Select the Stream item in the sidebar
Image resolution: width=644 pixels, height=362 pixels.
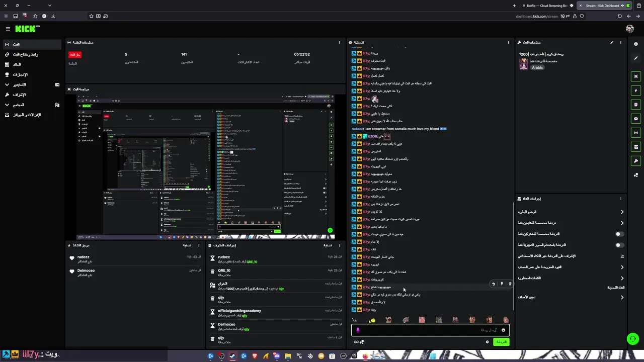click(x=32, y=44)
